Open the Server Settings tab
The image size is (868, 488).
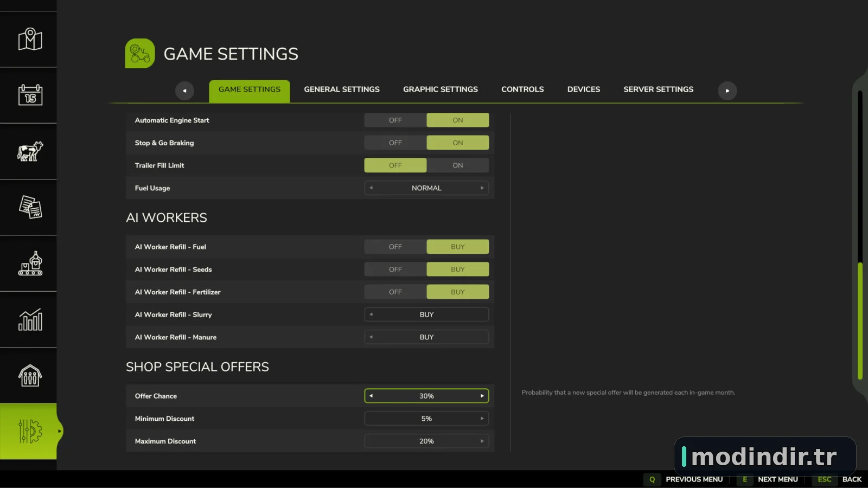pos(659,89)
